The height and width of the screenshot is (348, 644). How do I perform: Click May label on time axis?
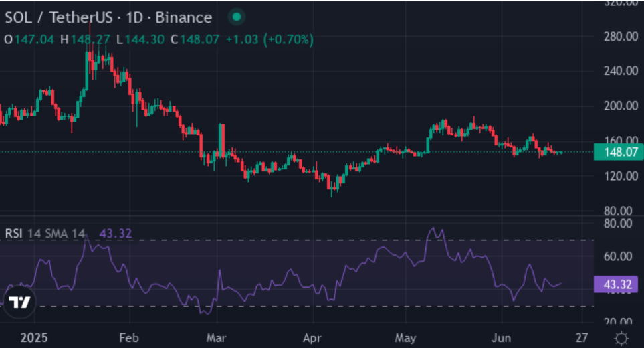pos(405,338)
